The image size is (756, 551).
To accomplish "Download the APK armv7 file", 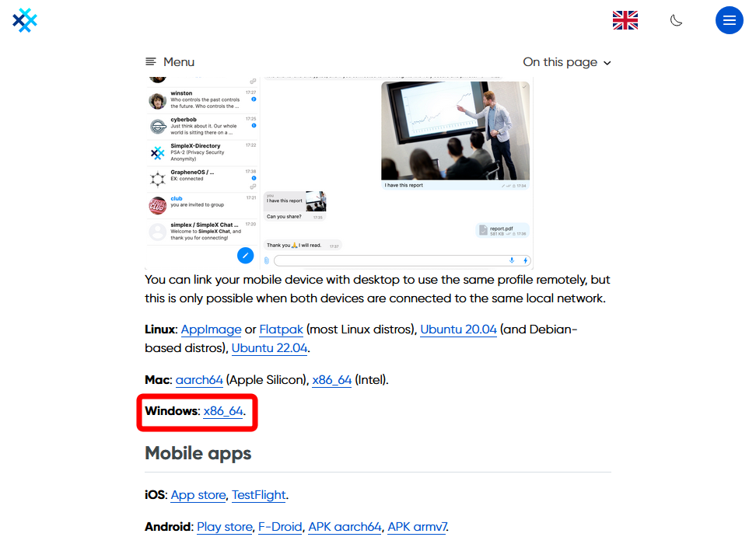I will (418, 527).
